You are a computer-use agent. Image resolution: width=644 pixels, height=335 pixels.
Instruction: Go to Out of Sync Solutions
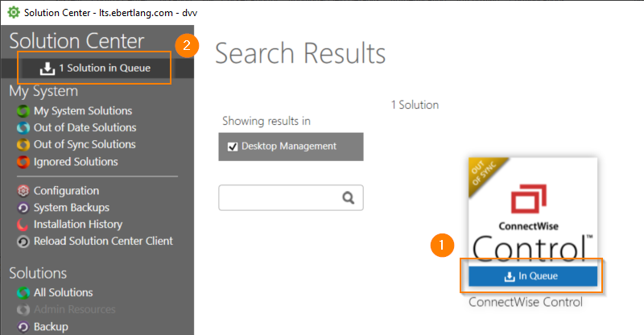click(85, 145)
